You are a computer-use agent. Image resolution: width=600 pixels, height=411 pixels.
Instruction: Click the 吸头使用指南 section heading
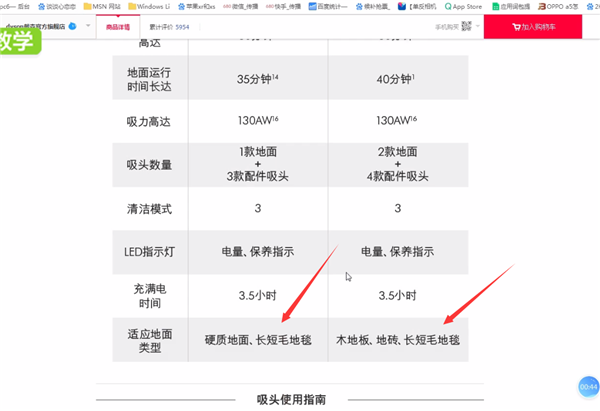[x=292, y=400]
